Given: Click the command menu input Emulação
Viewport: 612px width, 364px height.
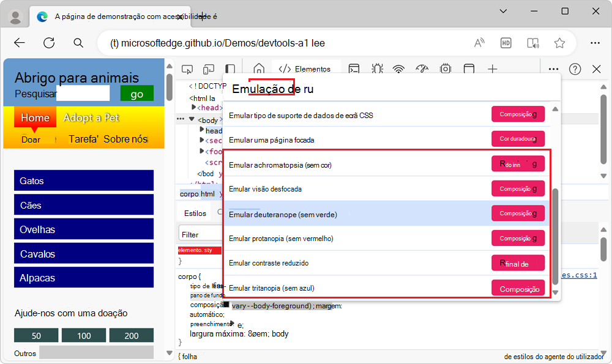Looking at the screenshot, I should coord(392,89).
